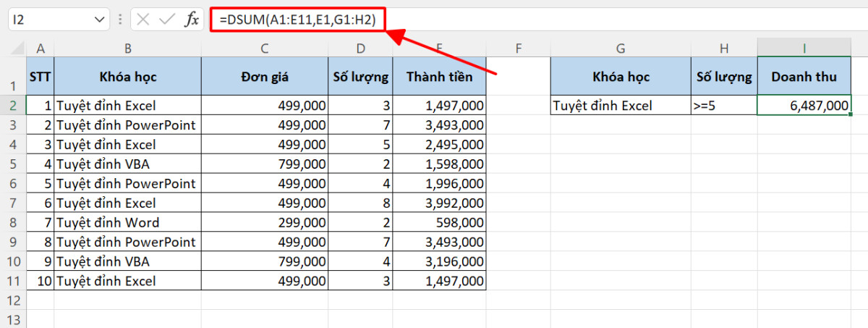Click the Khóa học header in column B

(x=127, y=76)
